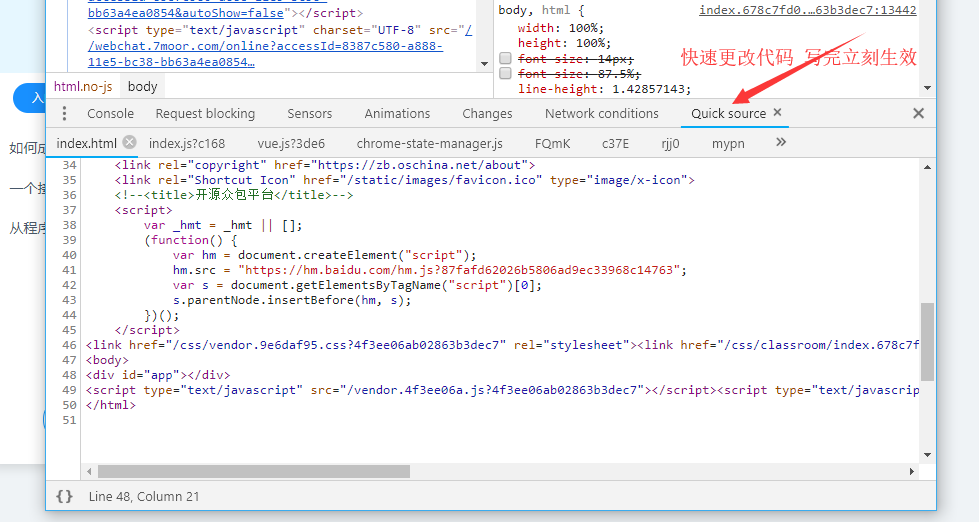
Task: Click the s.parentNode.insertBefore code line
Action: click(292, 300)
